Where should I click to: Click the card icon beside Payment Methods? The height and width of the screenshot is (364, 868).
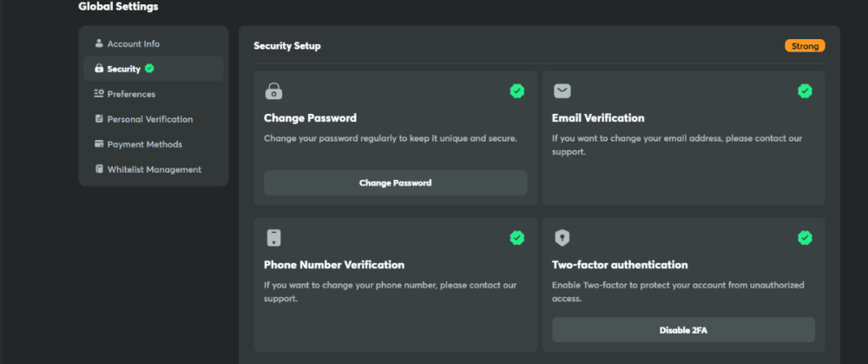pos(99,144)
